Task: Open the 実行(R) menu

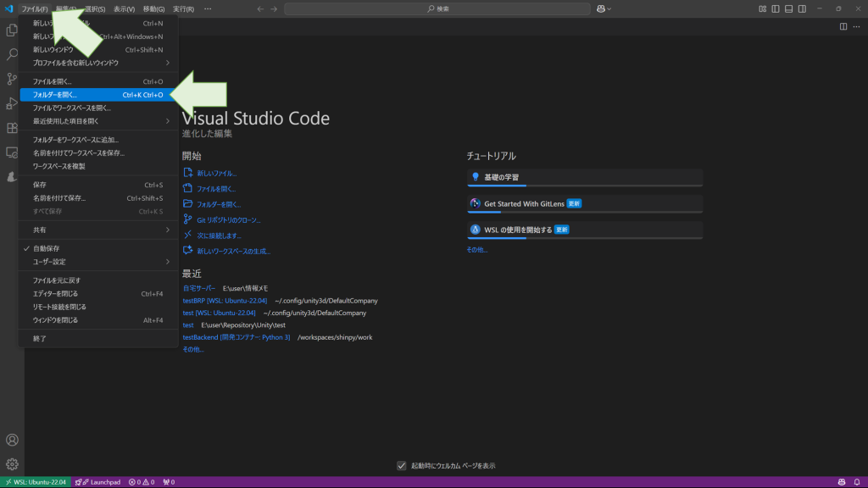Action: click(x=183, y=8)
